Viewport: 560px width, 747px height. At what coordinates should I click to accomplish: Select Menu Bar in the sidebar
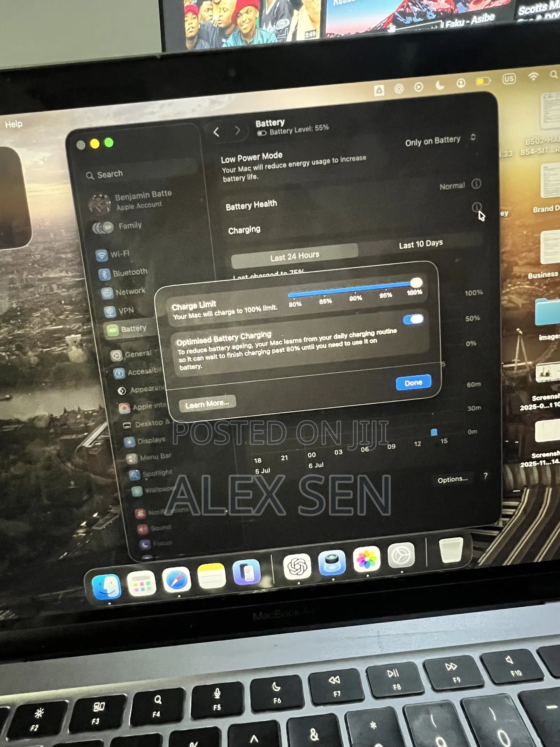click(149, 457)
